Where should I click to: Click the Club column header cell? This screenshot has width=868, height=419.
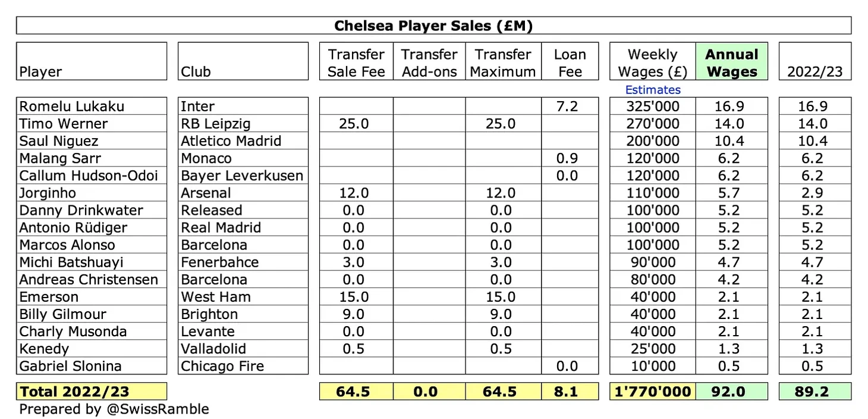243,62
